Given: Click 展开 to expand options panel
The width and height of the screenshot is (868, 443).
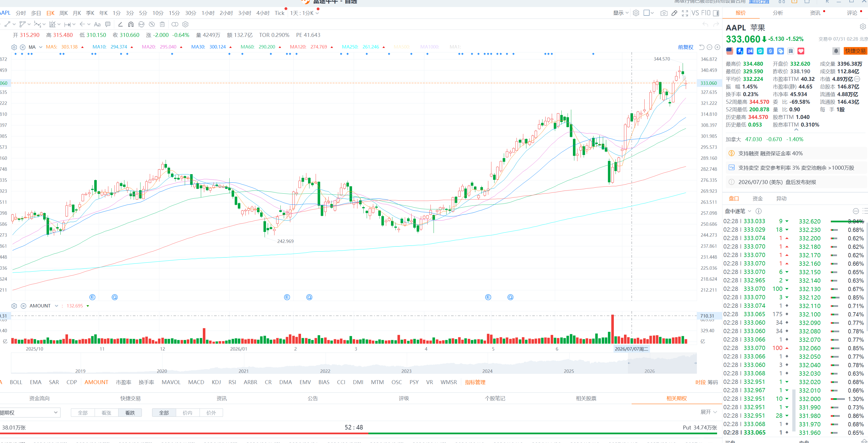Looking at the screenshot, I should tap(709, 412).
